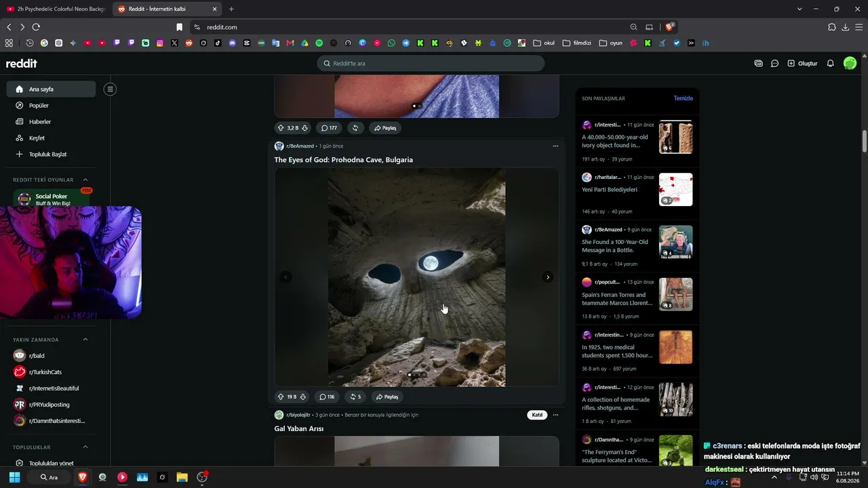
Task: Toggle the Reddit left sidebar collapse button
Action: 110,89
